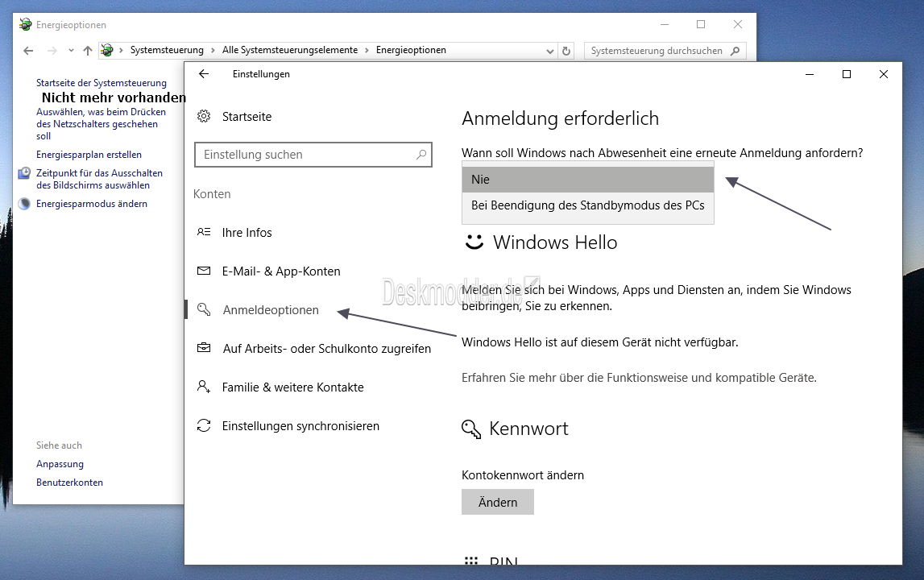
Task: Close the Energieoptionen window
Action: click(x=738, y=24)
